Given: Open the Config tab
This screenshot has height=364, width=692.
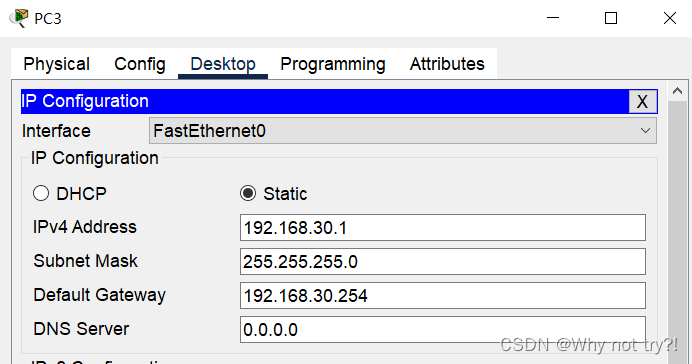Looking at the screenshot, I should [x=140, y=64].
